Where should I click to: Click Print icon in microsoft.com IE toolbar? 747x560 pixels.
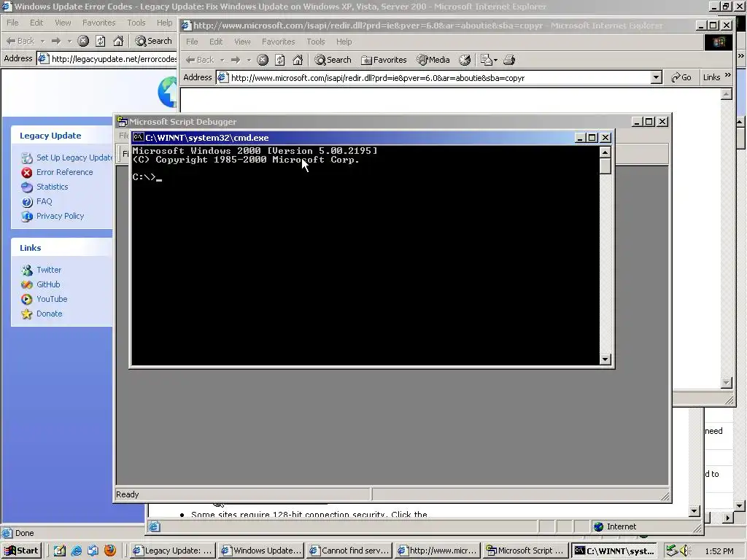point(509,60)
